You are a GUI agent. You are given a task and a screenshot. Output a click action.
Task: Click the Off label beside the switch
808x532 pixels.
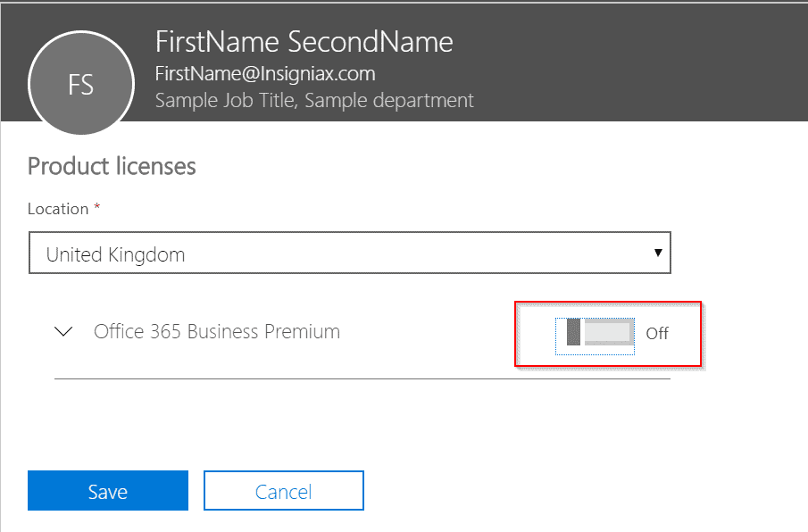click(657, 333)
